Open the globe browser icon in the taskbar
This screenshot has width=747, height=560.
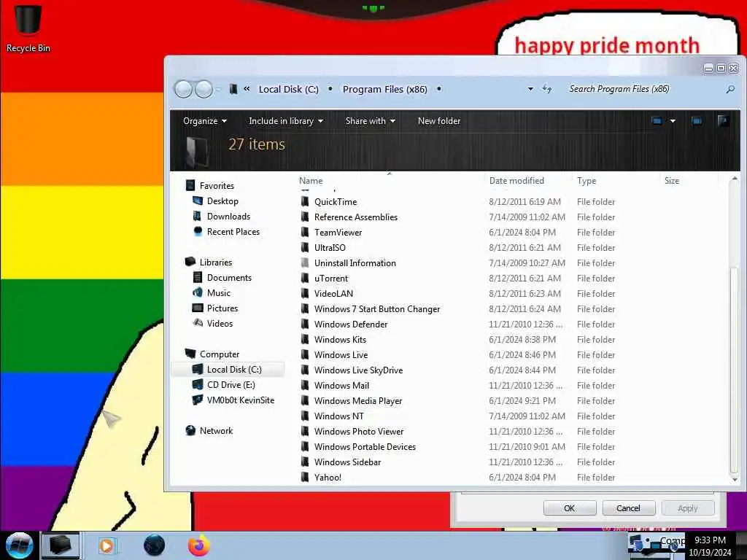(x=154, y=545)
